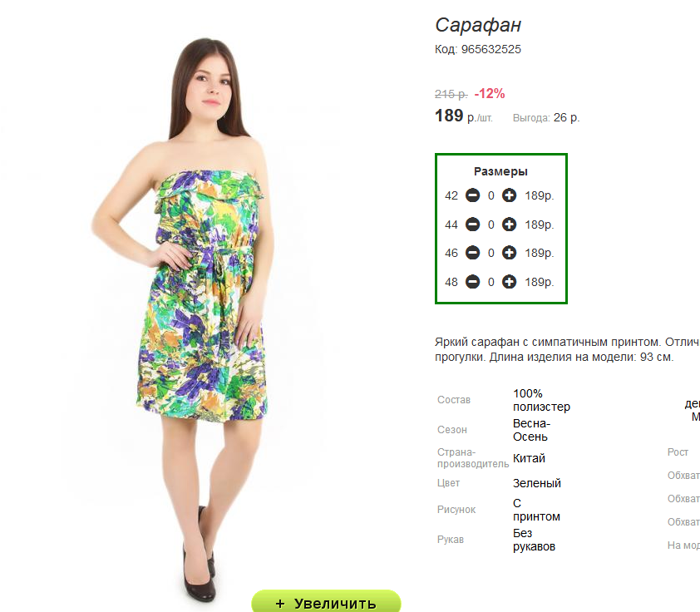
Task: Click the Зеленый color value
Action: [x=537, y=483]
